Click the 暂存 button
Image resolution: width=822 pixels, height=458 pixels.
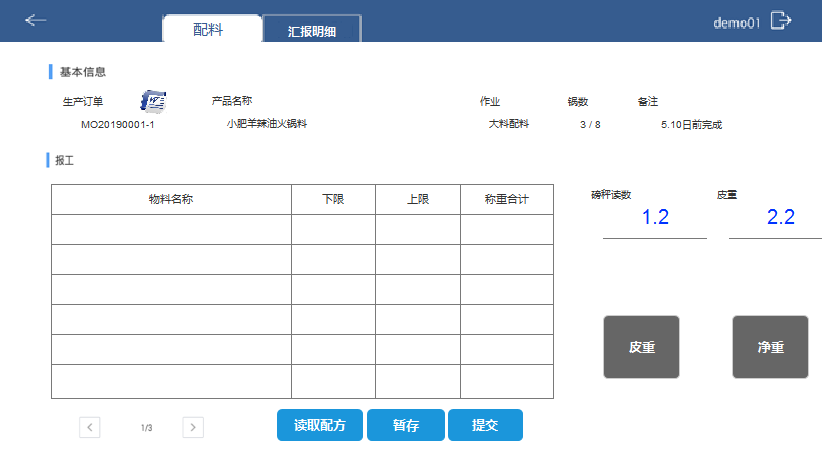[406, 425]
